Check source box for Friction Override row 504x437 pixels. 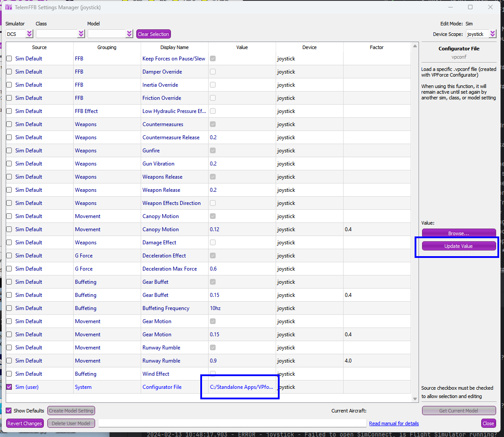click(x=9, y=98)
